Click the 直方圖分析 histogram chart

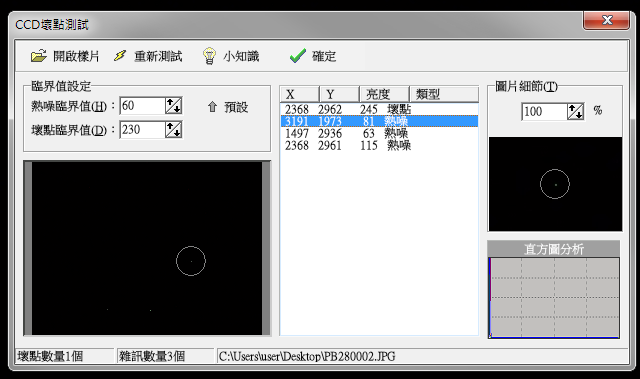[x=554, y=297]
